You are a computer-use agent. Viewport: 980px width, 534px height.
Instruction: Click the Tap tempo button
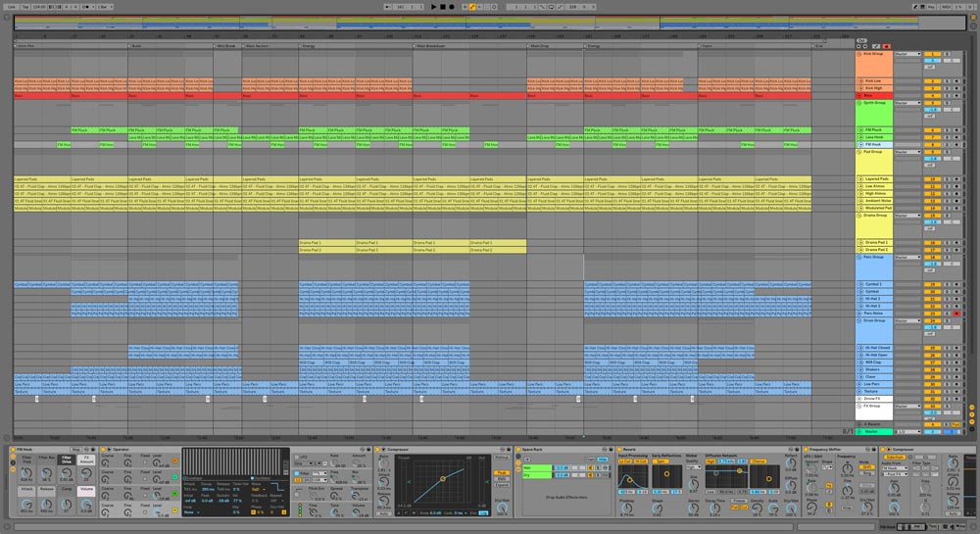(x=24, y=6)
